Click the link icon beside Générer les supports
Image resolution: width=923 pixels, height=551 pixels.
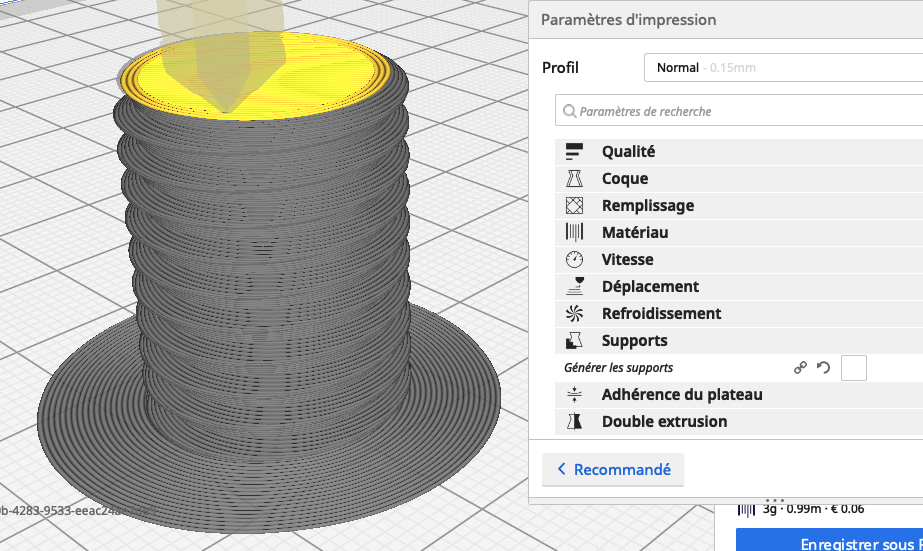(x=800, y=368)
